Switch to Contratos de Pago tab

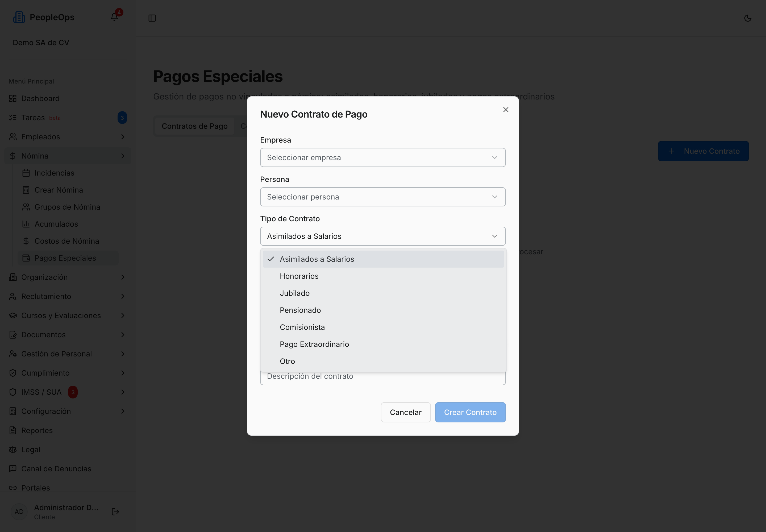pos(195,126)
